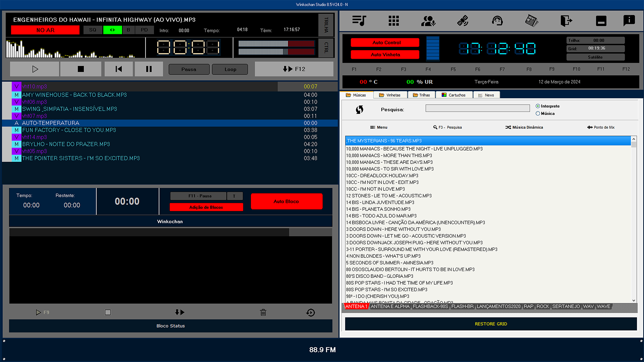Image resolution: width=644 pixels, height=362 pixels.
Task: Select the FLASHBACK-90S folder tab
Action: 430,306
